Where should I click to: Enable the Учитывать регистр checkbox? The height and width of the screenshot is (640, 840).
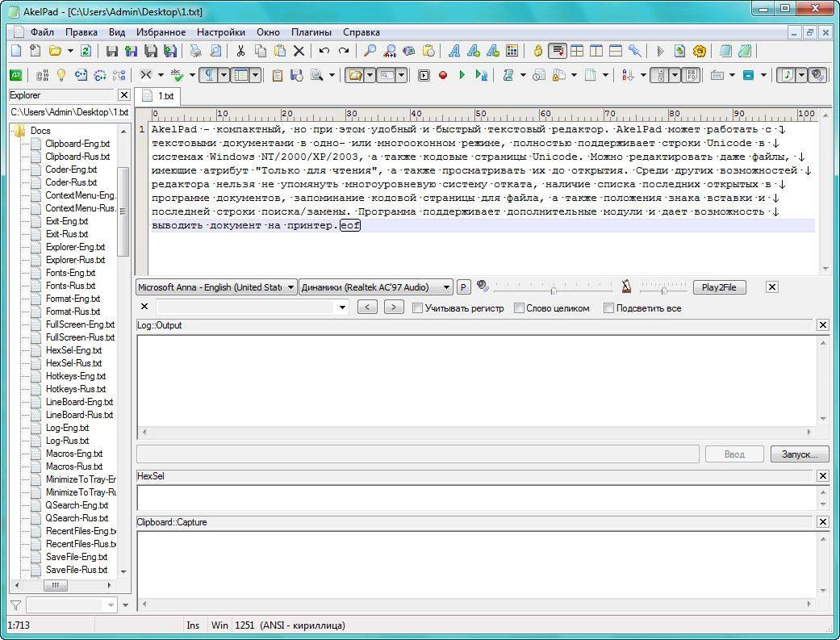417,308
